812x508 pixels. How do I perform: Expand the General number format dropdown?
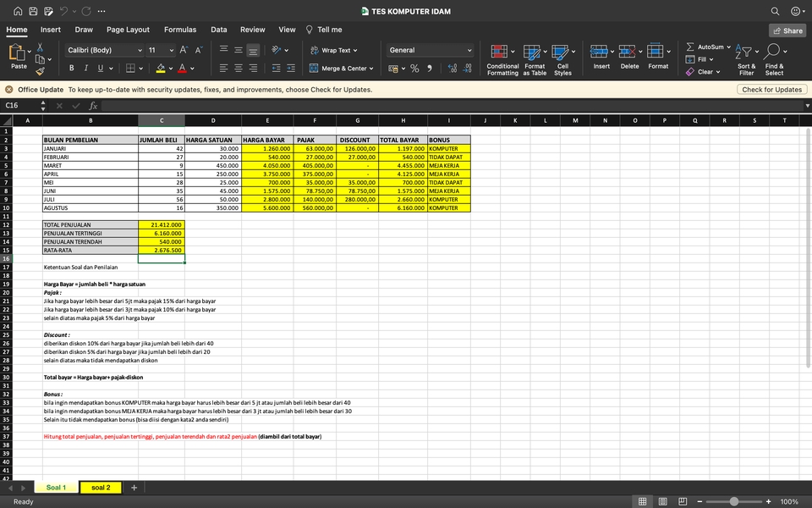(469, 50)
